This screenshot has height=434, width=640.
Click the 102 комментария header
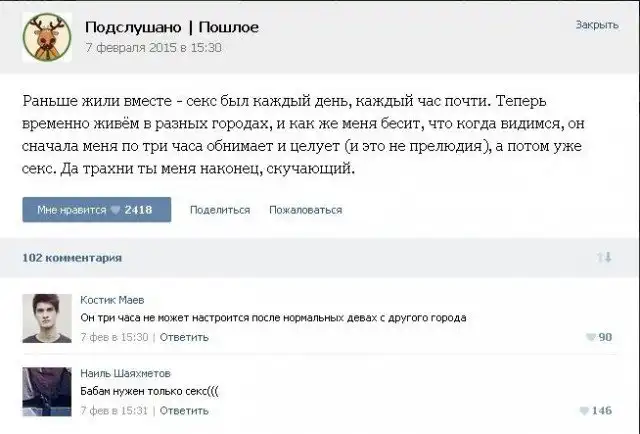pyautogui.click(x=72, y=258)
